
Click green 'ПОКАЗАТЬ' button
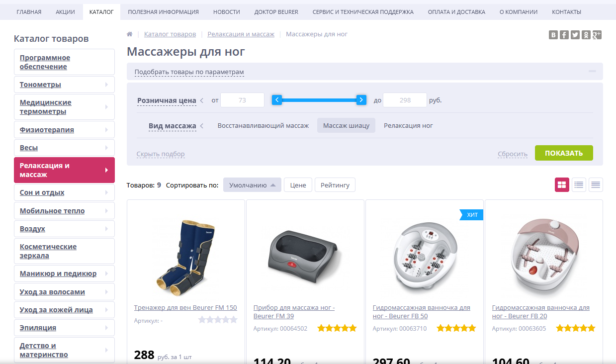[564, 153]
